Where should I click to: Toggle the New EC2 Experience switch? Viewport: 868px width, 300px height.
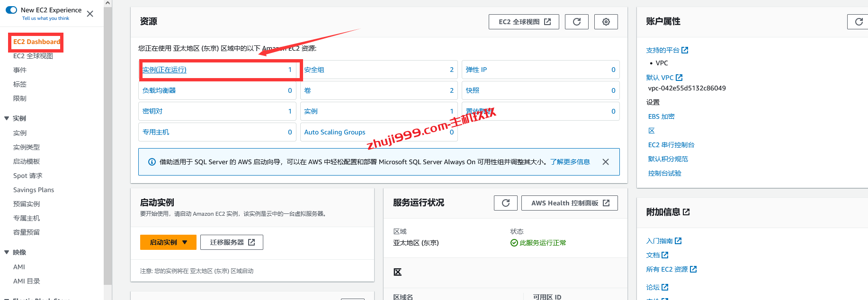(11, 10)
